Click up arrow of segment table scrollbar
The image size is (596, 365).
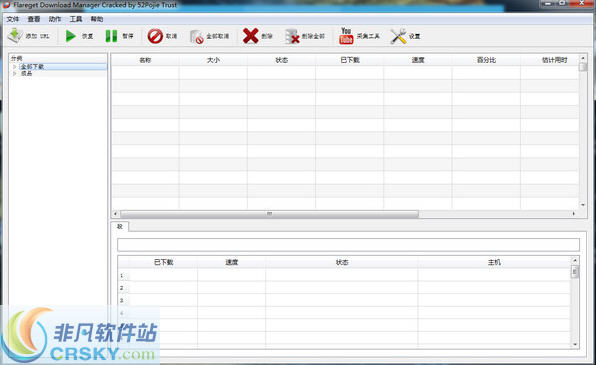(575, 260)
